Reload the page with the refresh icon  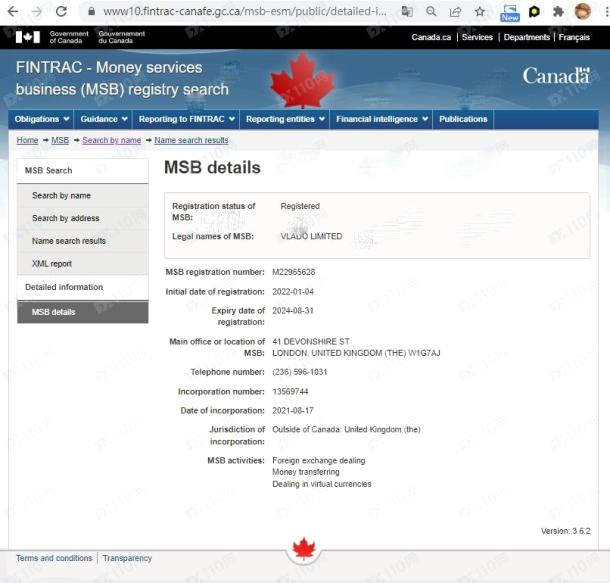61,12
